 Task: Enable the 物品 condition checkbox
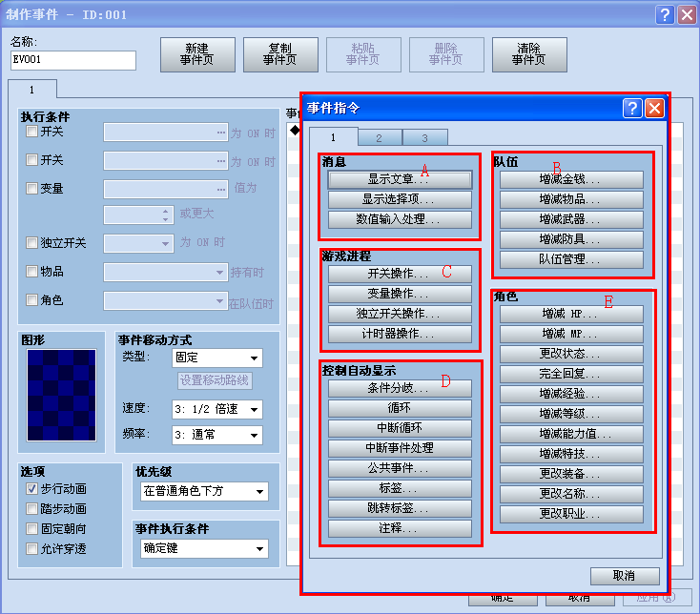point(31,272)
